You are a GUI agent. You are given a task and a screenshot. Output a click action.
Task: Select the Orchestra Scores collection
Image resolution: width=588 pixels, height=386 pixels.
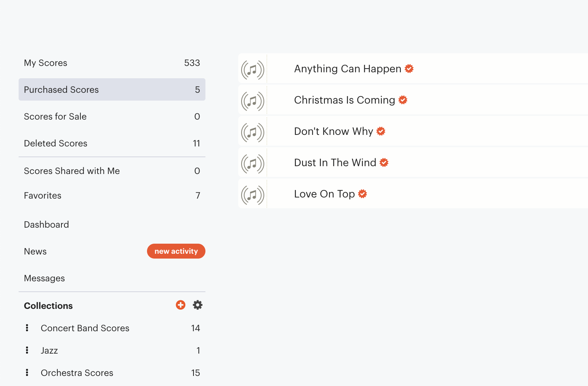77,373
